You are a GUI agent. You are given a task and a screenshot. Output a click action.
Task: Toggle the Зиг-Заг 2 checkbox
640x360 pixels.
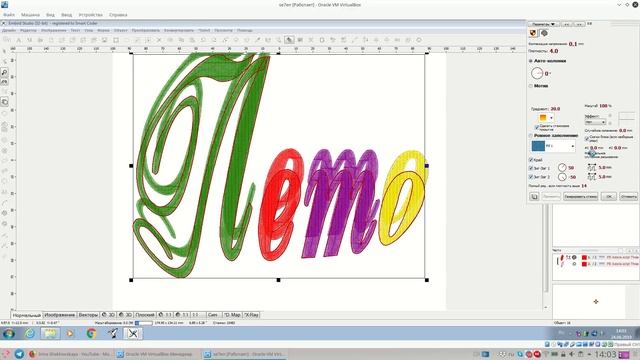531,177
